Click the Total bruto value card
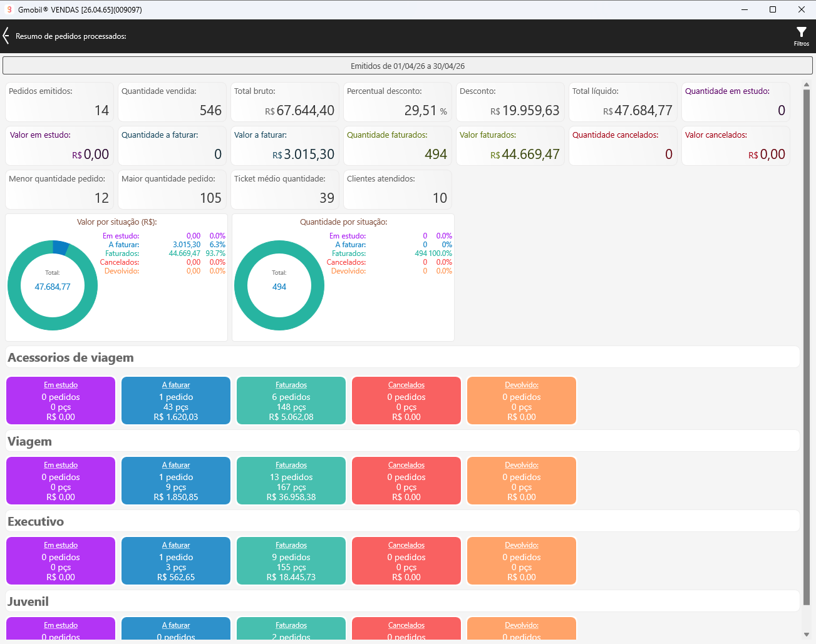This screenshot has height=644, width=816. (x=285, y=102)
